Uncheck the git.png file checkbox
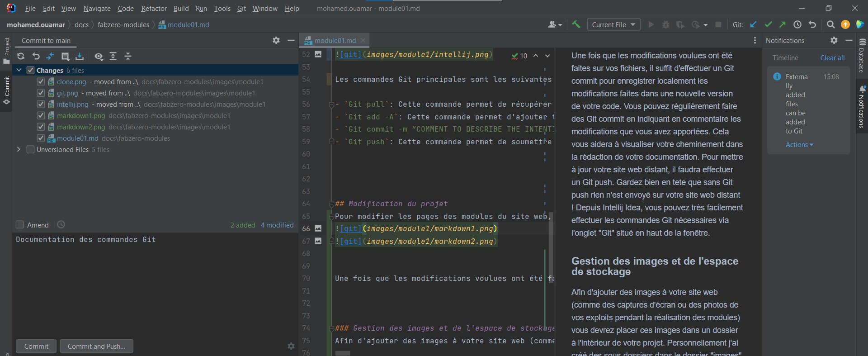This screenshot has width=868, height=356. tap(41, 93)
